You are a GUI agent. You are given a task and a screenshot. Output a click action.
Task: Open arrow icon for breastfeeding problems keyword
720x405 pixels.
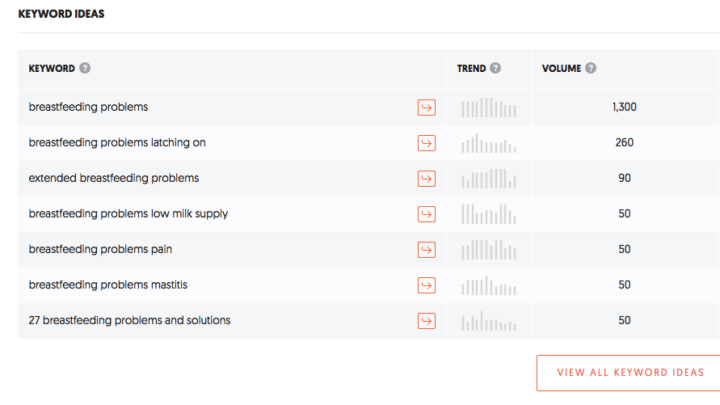427,107
